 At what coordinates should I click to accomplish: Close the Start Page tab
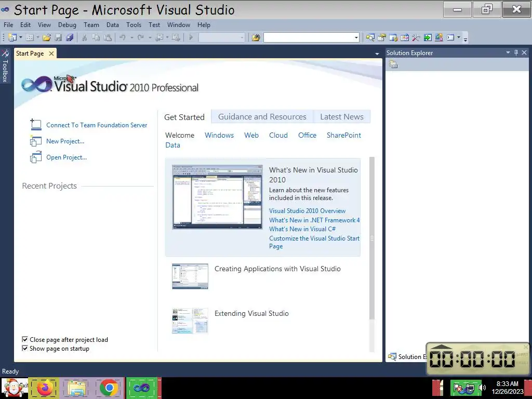coord(51,54)
